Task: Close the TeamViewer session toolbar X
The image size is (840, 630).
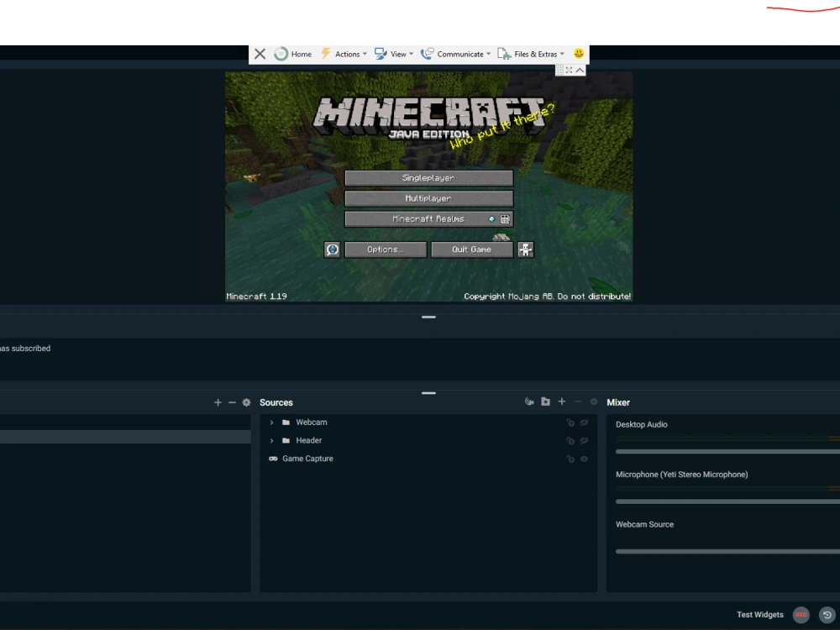Action: pos(260,54)
